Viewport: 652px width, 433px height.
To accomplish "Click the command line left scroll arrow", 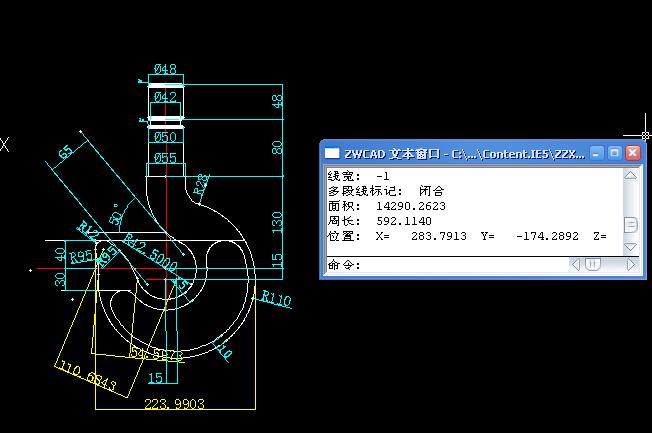I will (575, 264).
